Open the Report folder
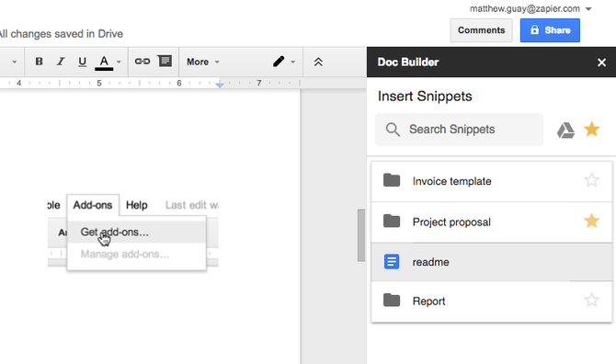The width and height of the screenshot is (616, 364). click(x=492, y=301)
